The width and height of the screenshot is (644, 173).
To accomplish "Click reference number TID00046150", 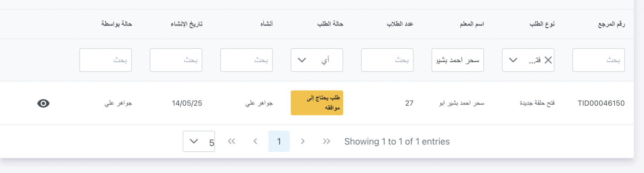I will (x=601, y=103).
